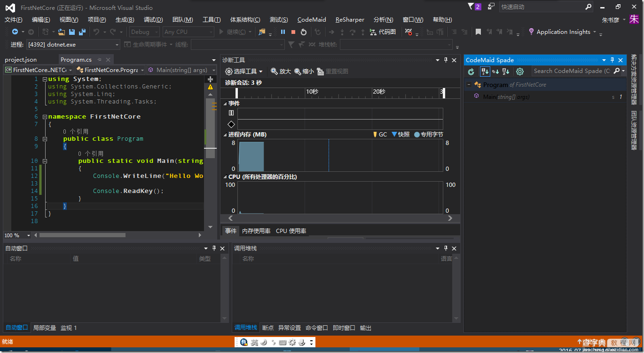Screen dimensions: 644x353
Task: Select the Main method in CodeMaid Spade
Action: 545,97
